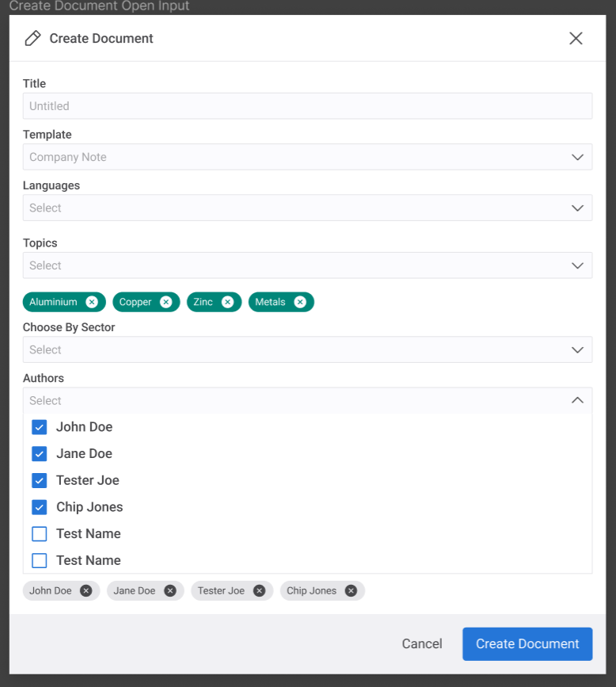Click the Create Document button
This screenshot has width=616, height=687.
click(527, 643)
